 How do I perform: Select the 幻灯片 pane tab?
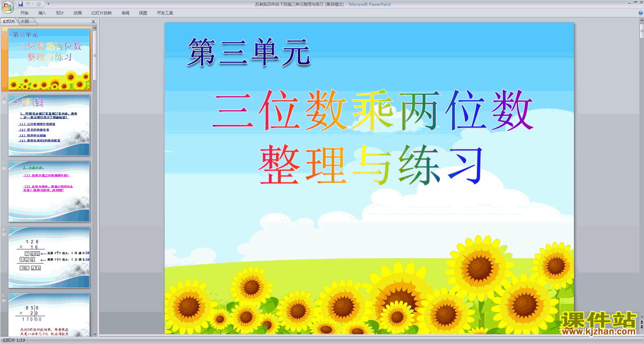pos(9,21)
